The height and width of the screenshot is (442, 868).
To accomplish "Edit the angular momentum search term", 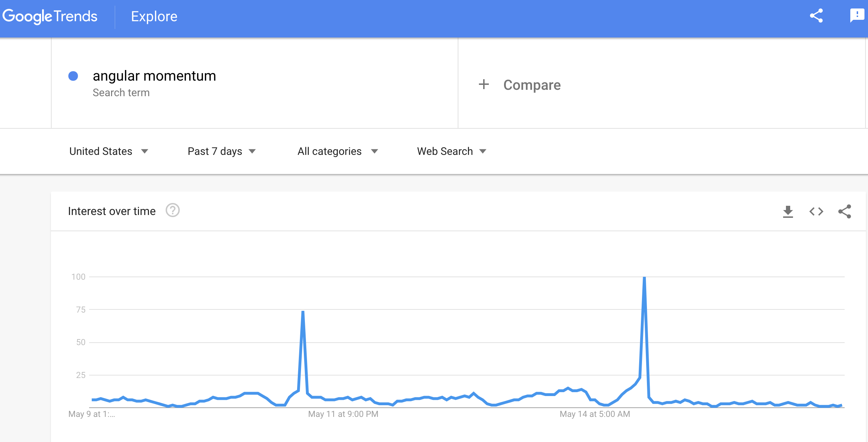I will (x=154, y=76).
